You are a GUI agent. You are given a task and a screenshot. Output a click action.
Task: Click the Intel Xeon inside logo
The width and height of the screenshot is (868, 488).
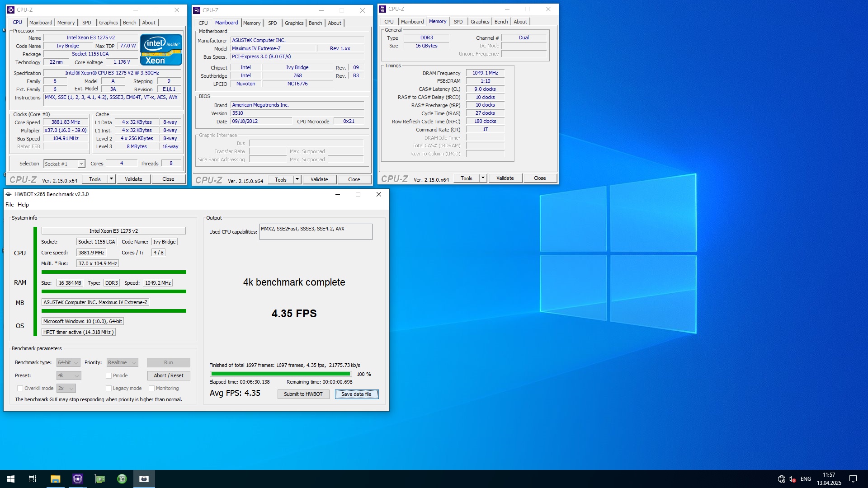click(x=161, y=50)
